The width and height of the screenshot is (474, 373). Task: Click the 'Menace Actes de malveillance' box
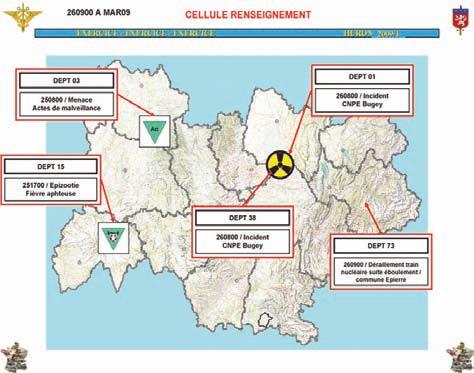click(x=67, y=104)
